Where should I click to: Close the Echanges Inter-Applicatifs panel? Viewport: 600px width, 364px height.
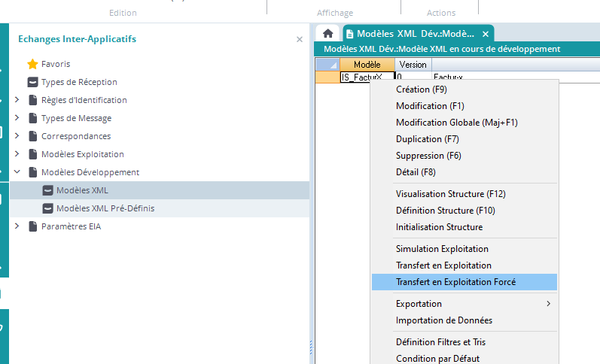pos(300,39)
